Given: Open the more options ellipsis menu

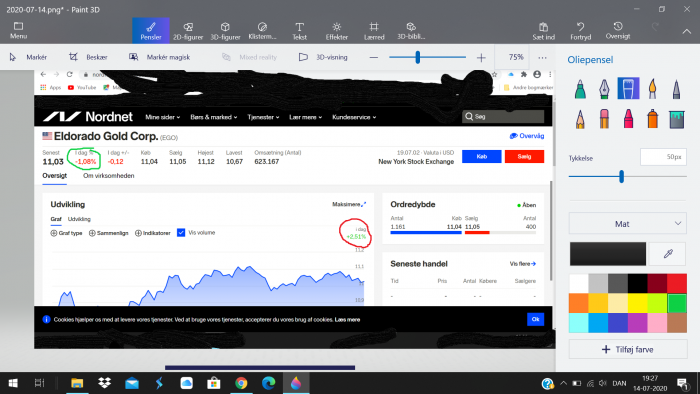Looking at the screenshot, I should click(x=542, y=58).
